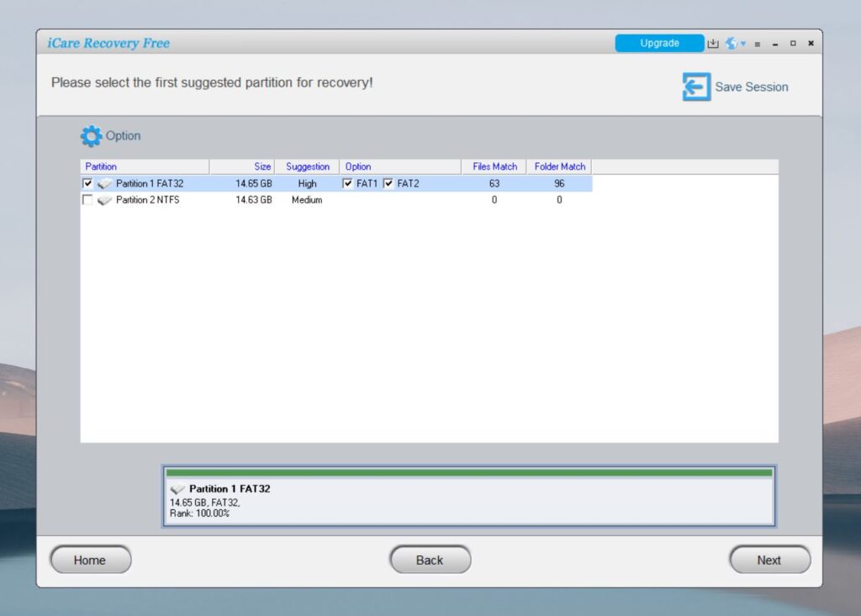Image resolution: width=861 pixels, height=616 pixels.
Task: Click the '14.65 GB, FAT32,' details line
Action: pos(205,503)
